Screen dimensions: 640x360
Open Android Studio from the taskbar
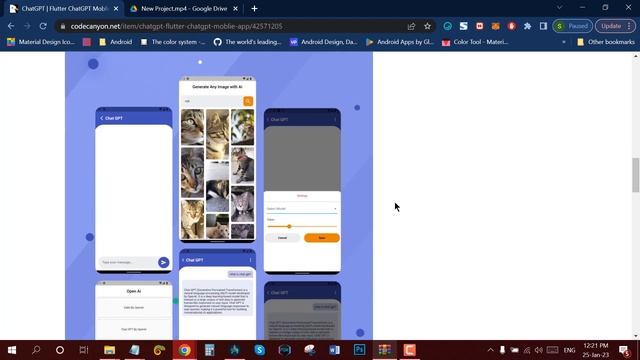(x=235, y=350)
